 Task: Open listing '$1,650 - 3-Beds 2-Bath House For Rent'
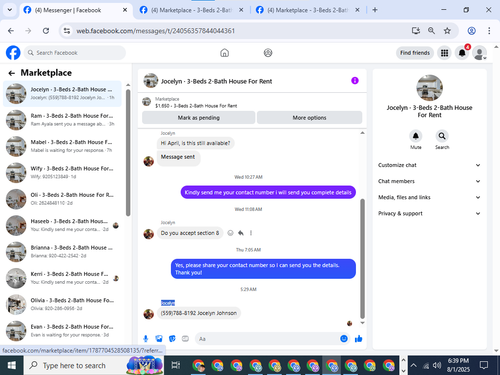click(x=196, y=106)
